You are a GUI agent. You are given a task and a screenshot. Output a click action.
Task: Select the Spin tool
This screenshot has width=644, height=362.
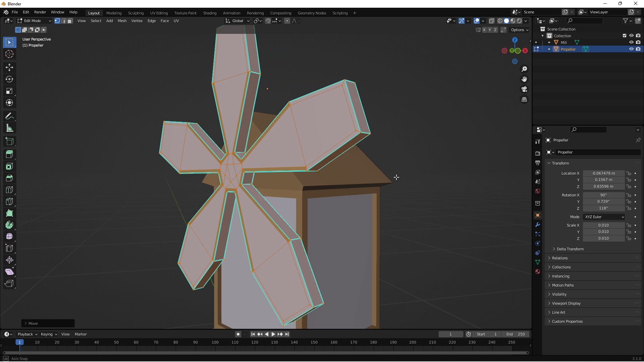[x=9, y=225]
